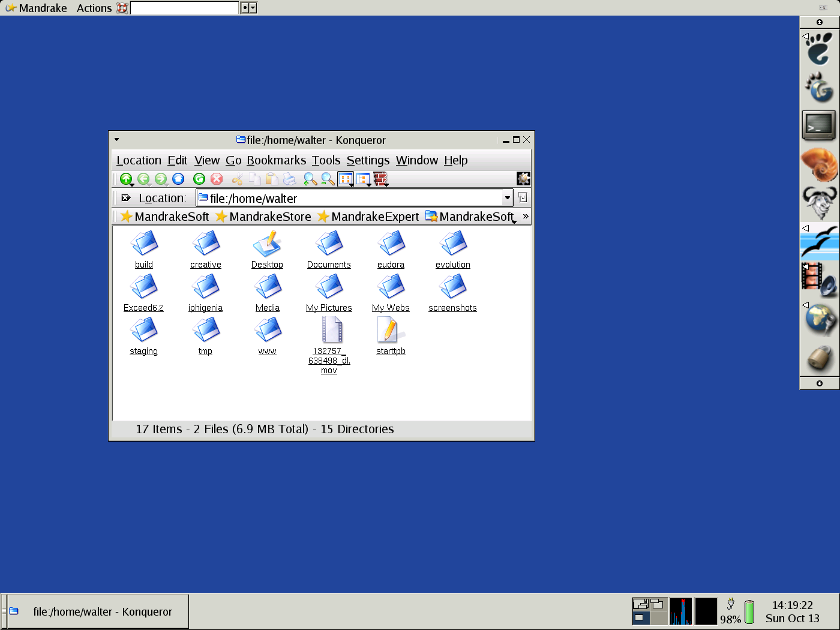Click the Home button in Konqueror toolbar

178,179
